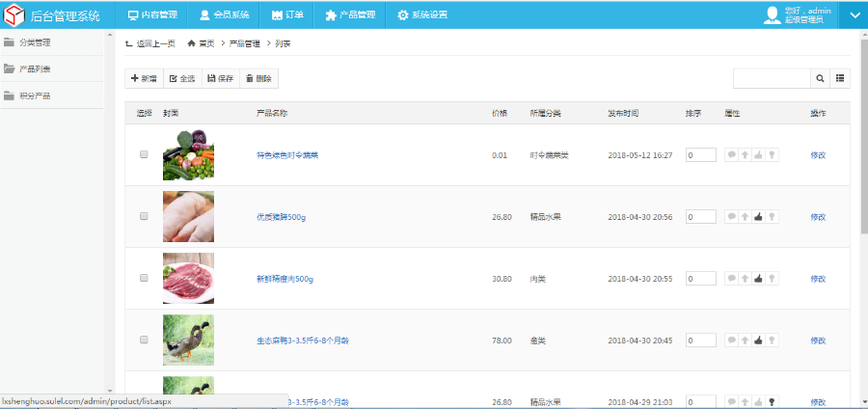Check the box for 生态麻鸭 78.00 row
The image size is (868, 409).
pyautogui.click(x=144, y=340)
